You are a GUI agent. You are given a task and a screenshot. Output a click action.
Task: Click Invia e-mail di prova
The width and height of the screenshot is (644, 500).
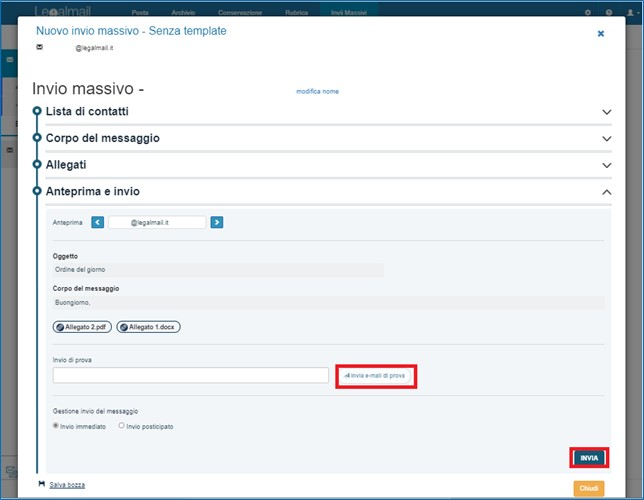point(375,376)
